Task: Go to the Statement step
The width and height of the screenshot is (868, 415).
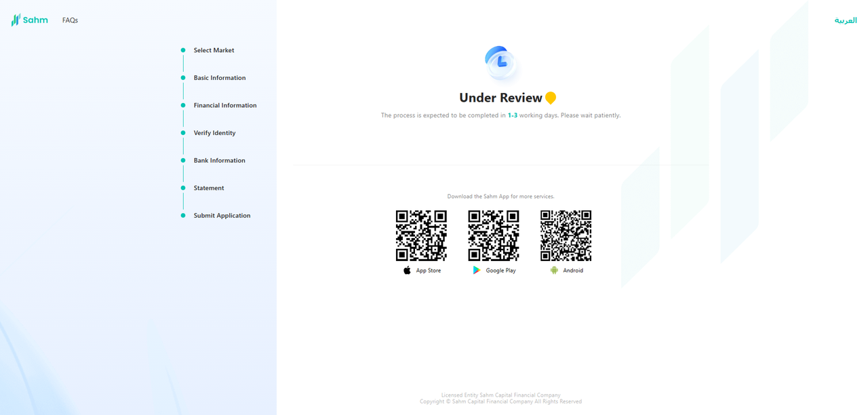Action: pos(209,188)
